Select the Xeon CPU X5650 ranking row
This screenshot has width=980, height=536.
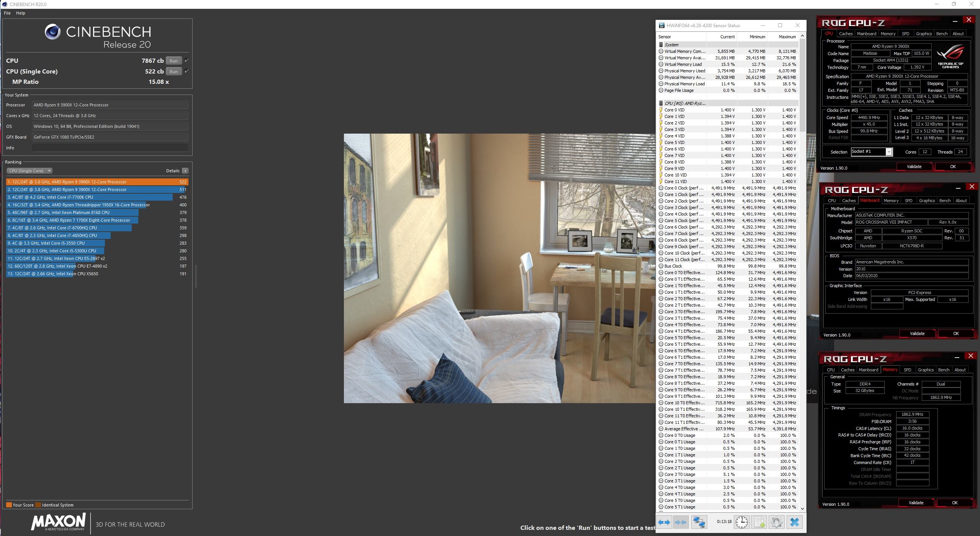click(x=97, y=274)
